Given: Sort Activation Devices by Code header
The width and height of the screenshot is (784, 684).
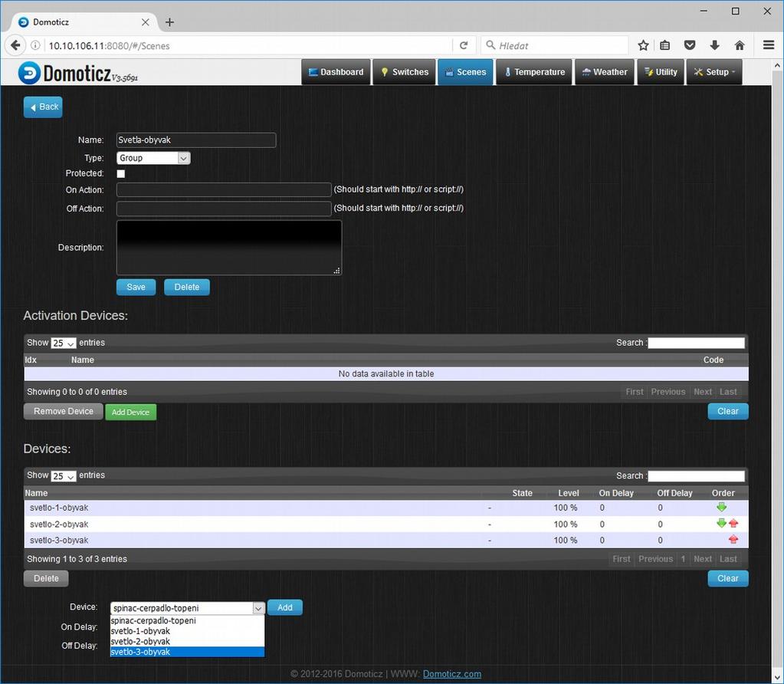Looking at the screenshot, I should (x=713, y=360).
